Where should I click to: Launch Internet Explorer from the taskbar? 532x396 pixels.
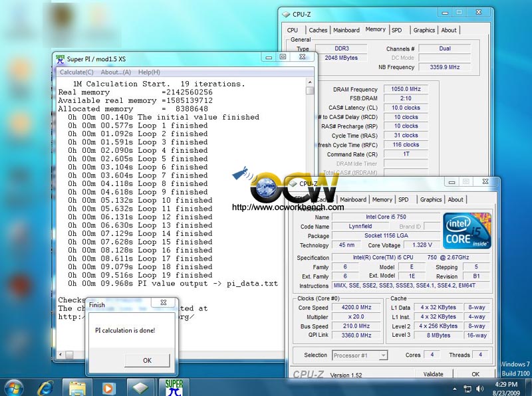[45, 388]
